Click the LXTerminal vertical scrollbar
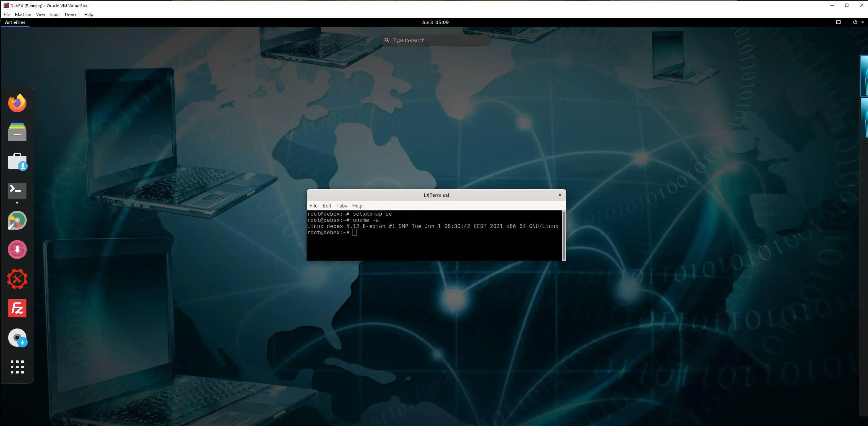The width and height of the screenshot is (868, 426). tap(564, 235)
